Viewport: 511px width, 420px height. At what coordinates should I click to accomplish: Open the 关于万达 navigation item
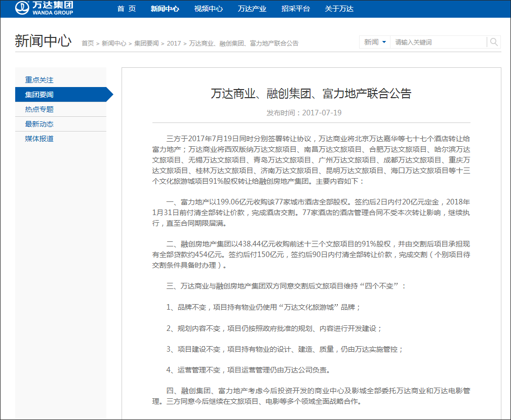(x=338, y=9)
